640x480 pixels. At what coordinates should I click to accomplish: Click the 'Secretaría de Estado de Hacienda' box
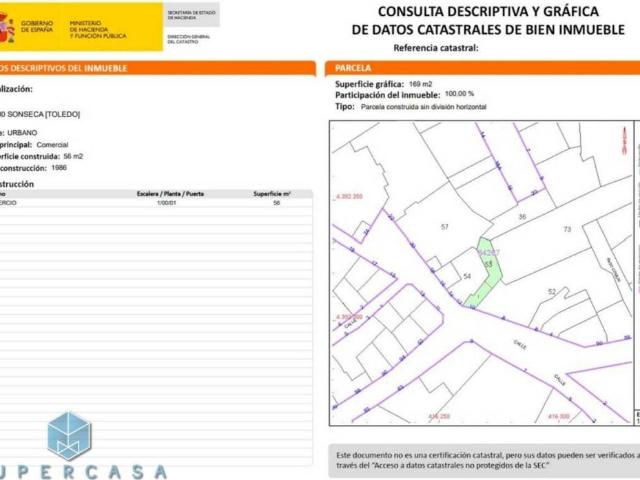pyautogui.click(x=191, y=15)
